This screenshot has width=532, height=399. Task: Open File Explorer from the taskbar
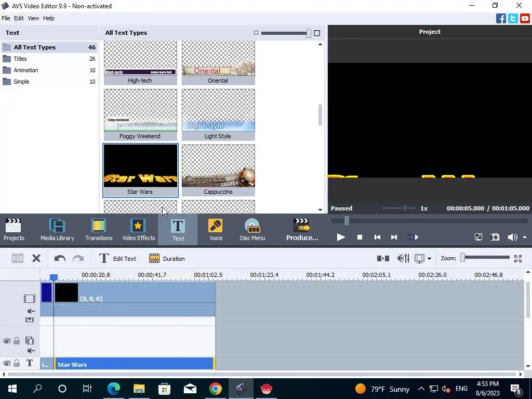pyautogui.click(x=139, y=389)
